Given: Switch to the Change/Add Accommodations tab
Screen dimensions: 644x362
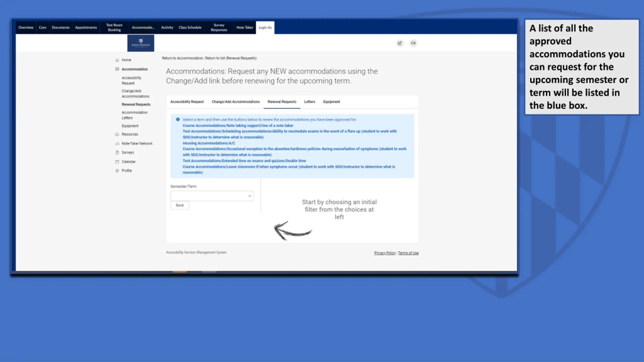Looking at the screenshot, I should (235, 102).
